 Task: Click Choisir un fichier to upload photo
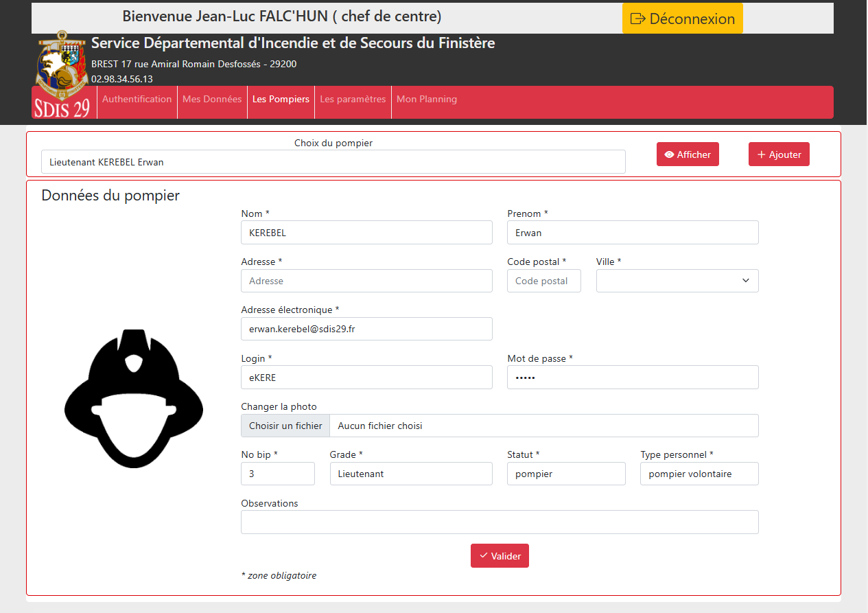click(x=285, y=426)
